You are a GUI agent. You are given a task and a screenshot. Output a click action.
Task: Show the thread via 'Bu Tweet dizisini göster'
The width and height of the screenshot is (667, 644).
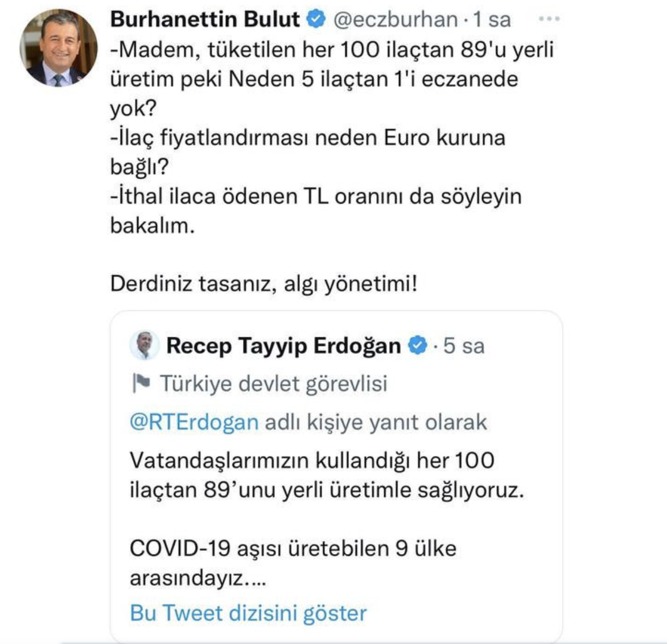point(248,613)
